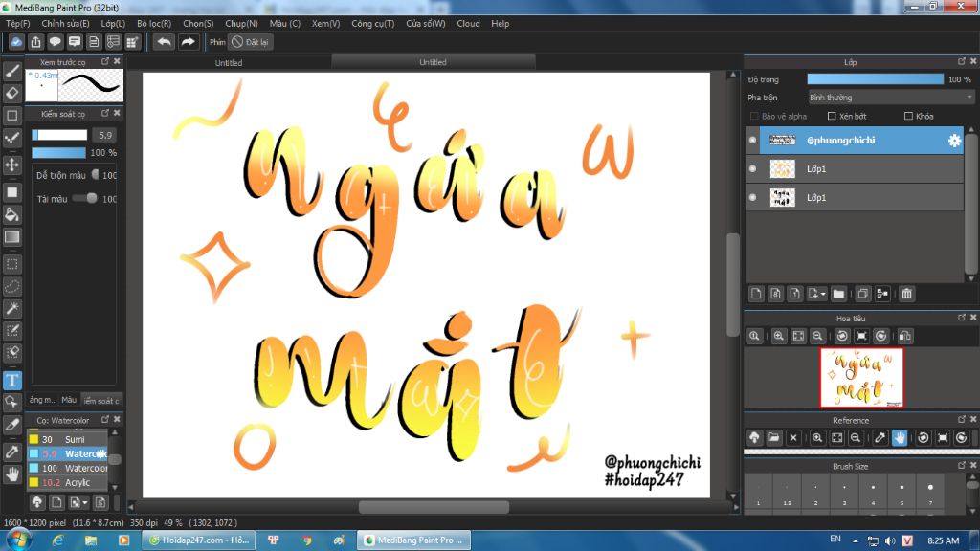This screenshot has width=980, height=551.
Task: Activate the rectangular Select tool
Action: 11,264
